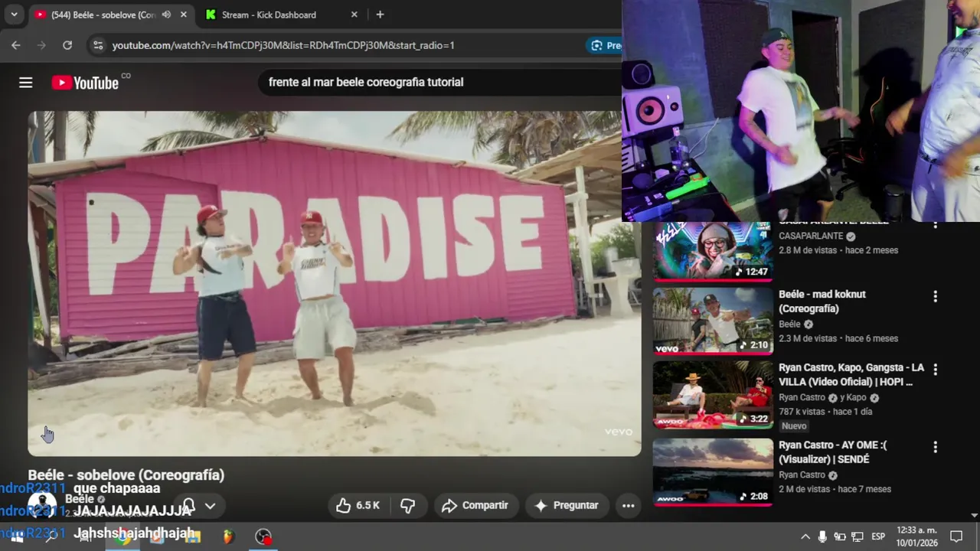Reload the current page
This screenshot has height=551, width=980.
(x=67, y=45)
